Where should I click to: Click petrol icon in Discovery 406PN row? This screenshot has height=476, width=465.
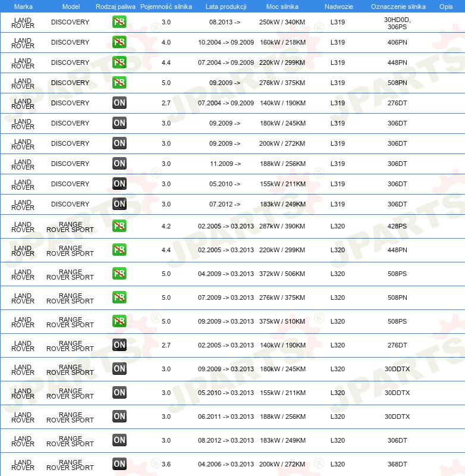tap(119, 42)
